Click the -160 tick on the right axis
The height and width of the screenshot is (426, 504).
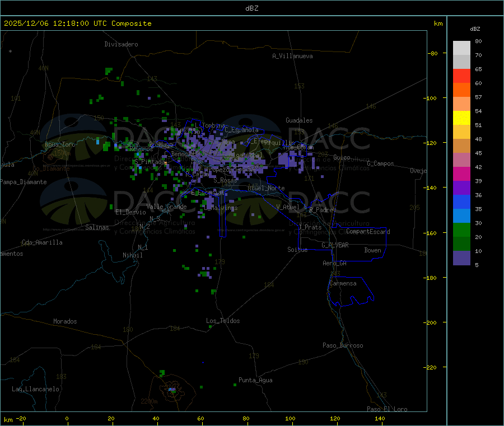tap(431, 233)
